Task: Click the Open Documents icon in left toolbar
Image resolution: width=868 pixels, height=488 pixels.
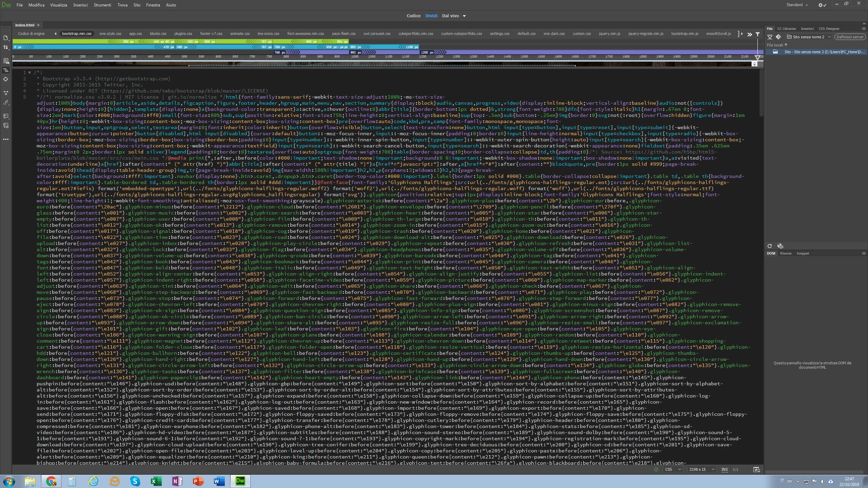Action: click(x=6, y=38)
